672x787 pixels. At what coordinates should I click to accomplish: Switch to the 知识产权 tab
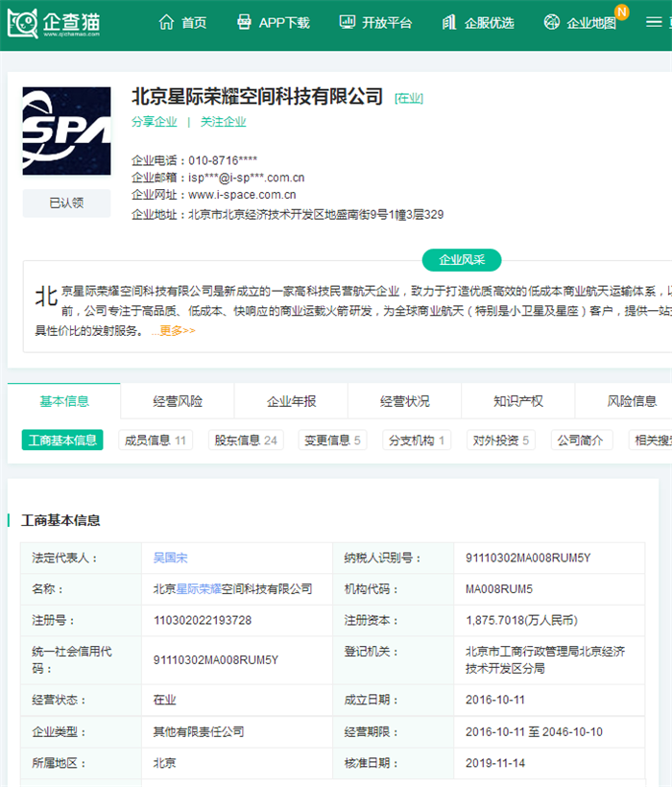pyautogui.click(x=518, y=401)
